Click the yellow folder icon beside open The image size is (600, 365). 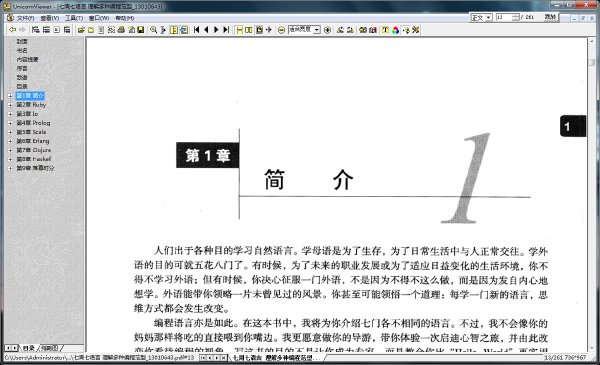click(91, 29)
